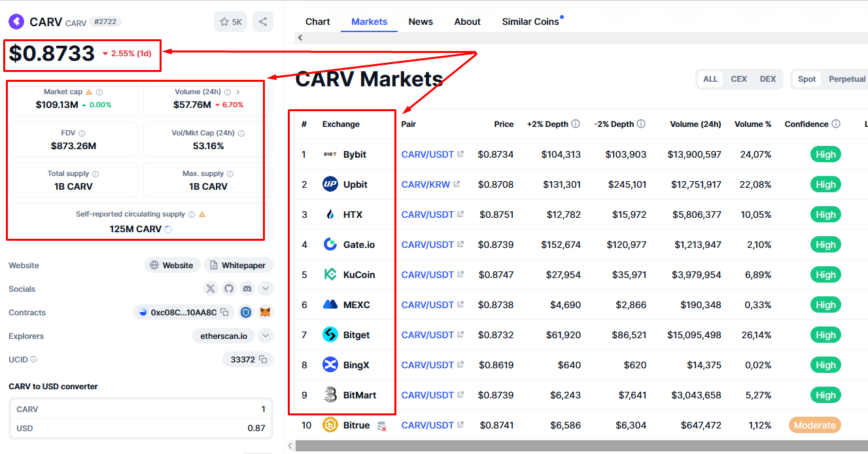Go to the About tab
Viewport: 868px width, 454px height.
click(468, 22)
